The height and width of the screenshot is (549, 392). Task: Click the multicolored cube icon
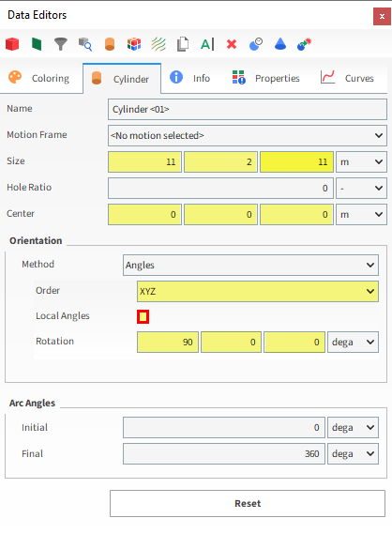[x=134, y=44]
